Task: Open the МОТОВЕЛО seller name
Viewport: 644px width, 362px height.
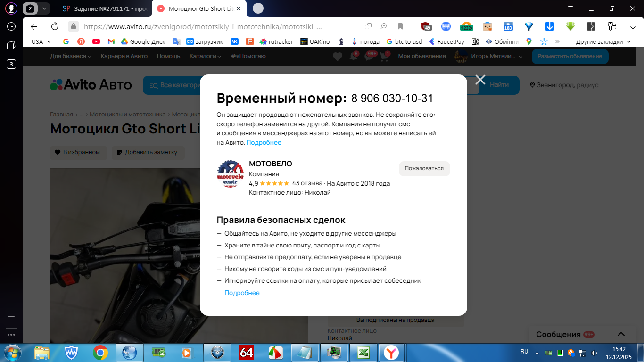Action: [x=271, y=164]
